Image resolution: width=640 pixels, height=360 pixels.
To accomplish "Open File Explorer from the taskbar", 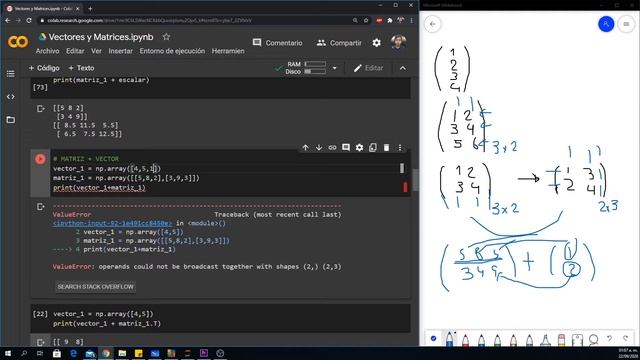I will point(122,353).
